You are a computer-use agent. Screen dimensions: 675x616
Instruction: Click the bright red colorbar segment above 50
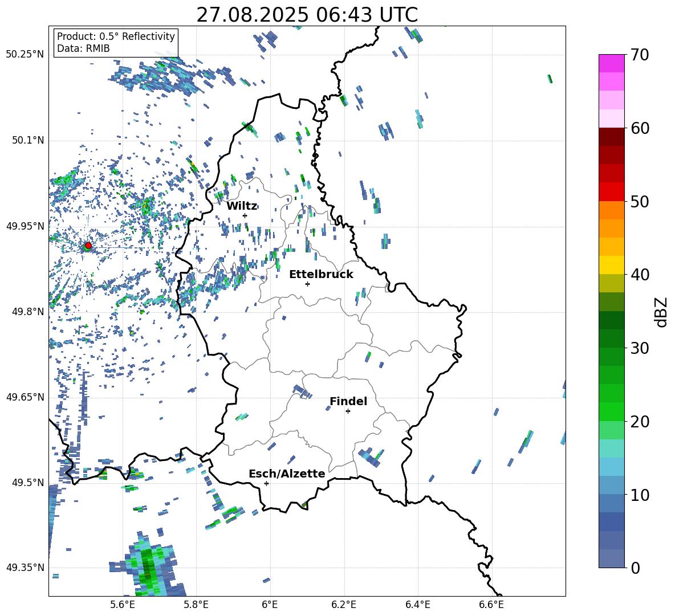pyautogui.click(x=611, y=192)
